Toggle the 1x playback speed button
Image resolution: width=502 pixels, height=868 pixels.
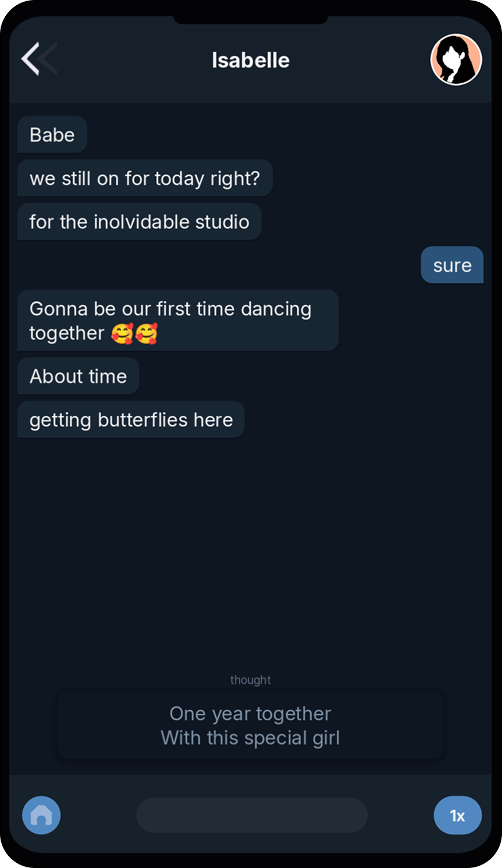tap(457, 815)
